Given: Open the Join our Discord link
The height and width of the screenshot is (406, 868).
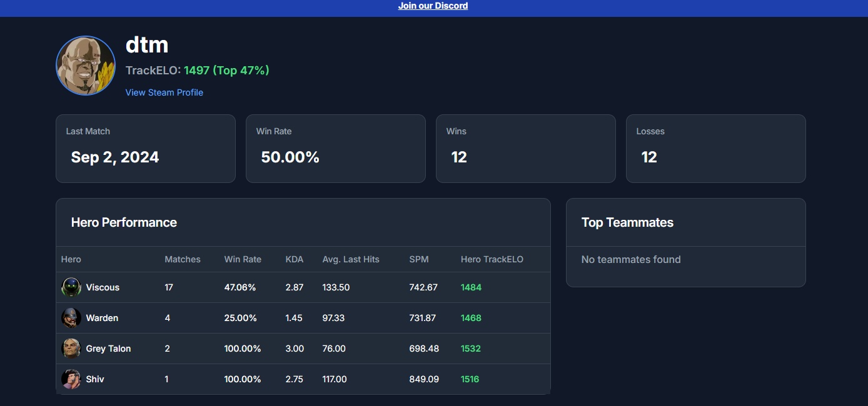Looking at the screenshot, I should coord(433,6).
